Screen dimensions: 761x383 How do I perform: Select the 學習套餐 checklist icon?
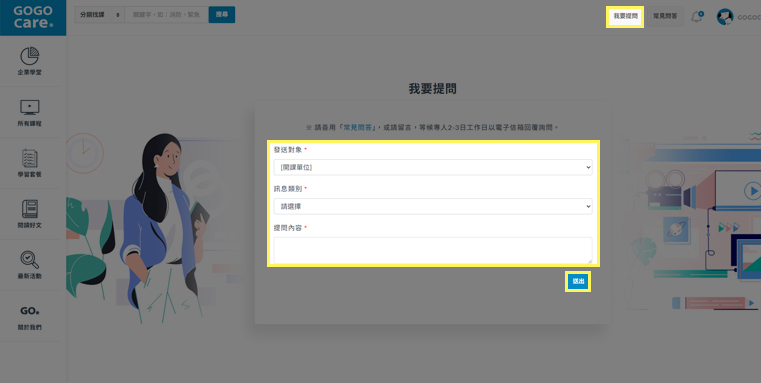click(x=30, y=158)
